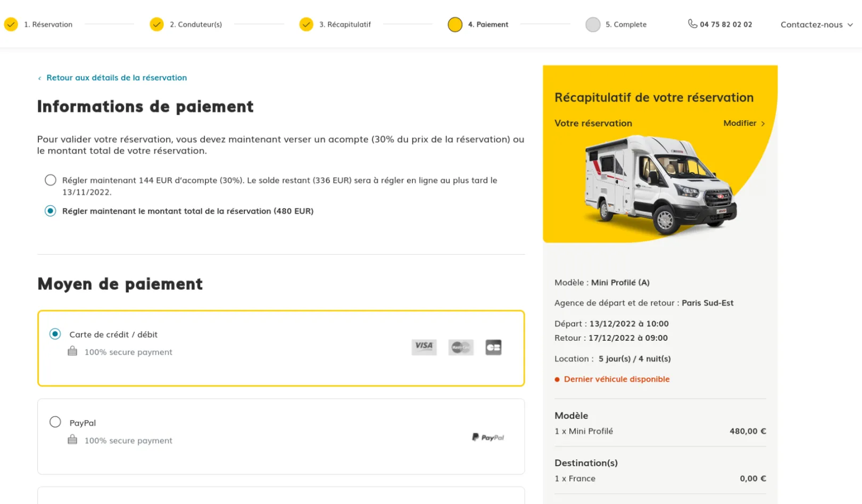Image resolution: width=862 pixels, height=504 pixels.
Task: Click the PayPal logo
Action: point(488,437)
